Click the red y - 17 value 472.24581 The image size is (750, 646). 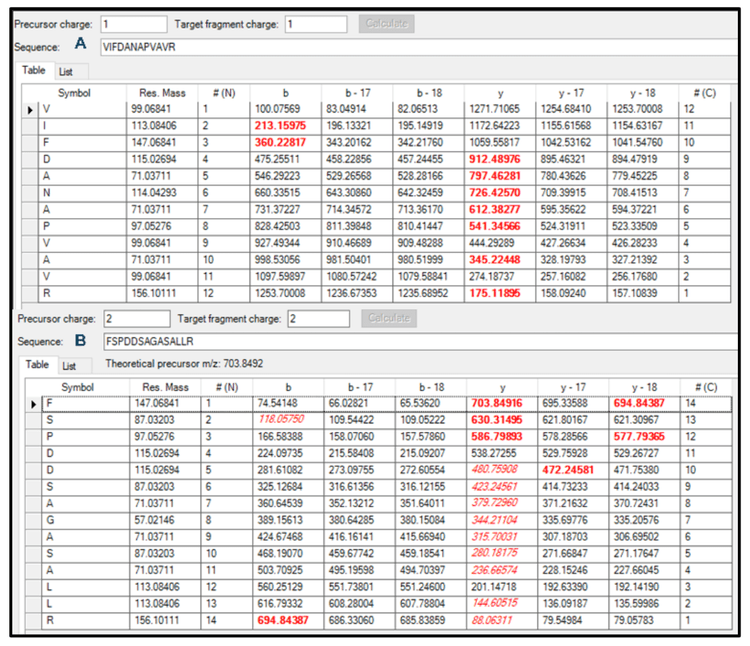click(568, 471)
